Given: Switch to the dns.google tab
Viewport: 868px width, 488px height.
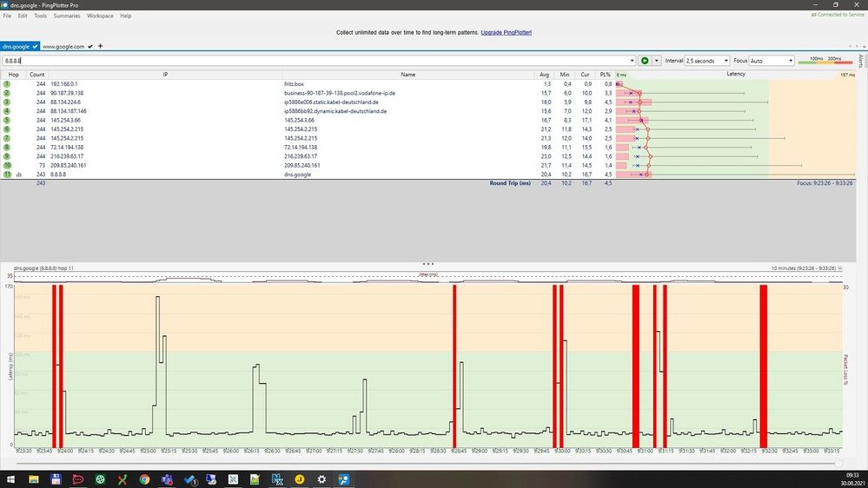Looking at the screenshot, I should (19, 47).
